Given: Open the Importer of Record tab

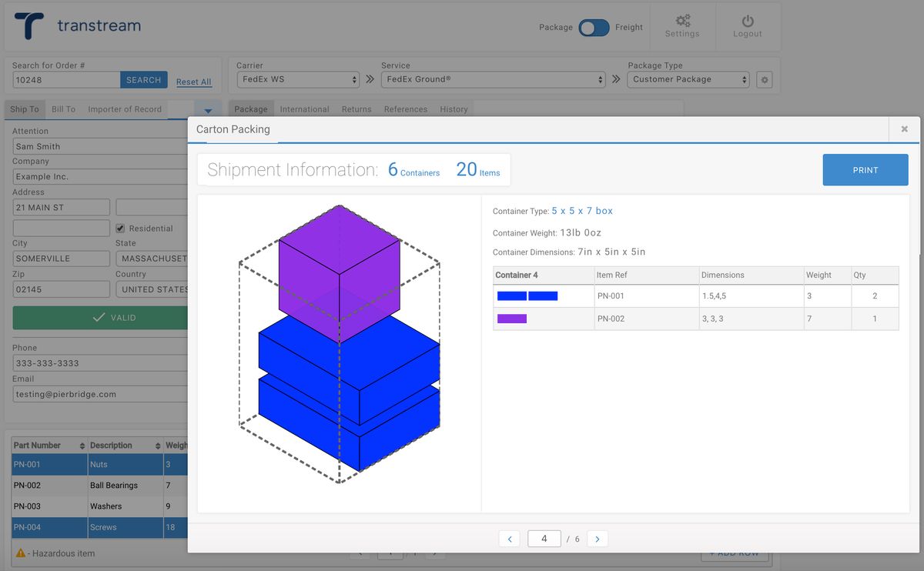Looking at the screenshot, I should (x=125, y=109).
